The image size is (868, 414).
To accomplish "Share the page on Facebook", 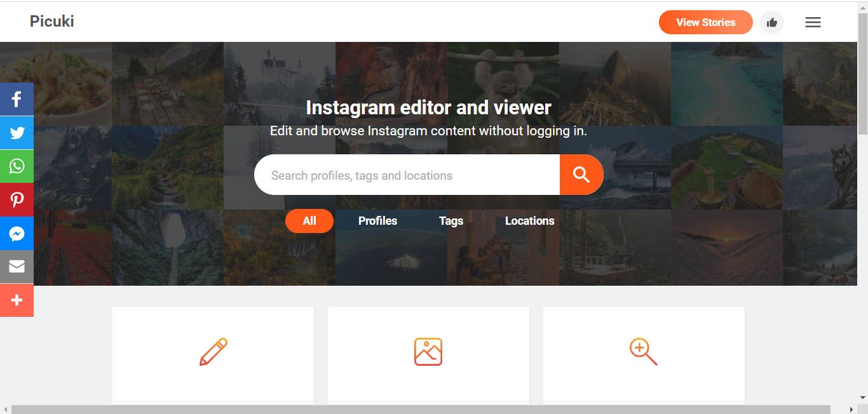I will point(17,99).
